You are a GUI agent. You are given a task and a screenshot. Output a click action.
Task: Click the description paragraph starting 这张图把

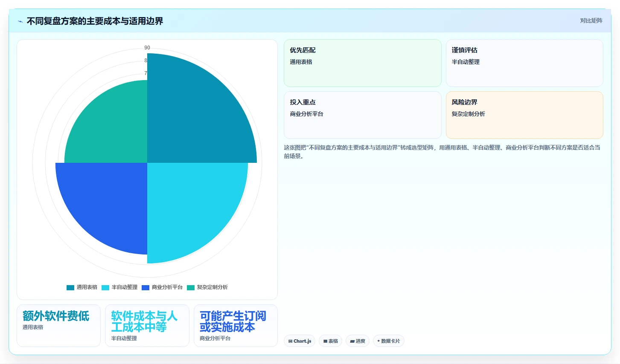click(442, 152)
